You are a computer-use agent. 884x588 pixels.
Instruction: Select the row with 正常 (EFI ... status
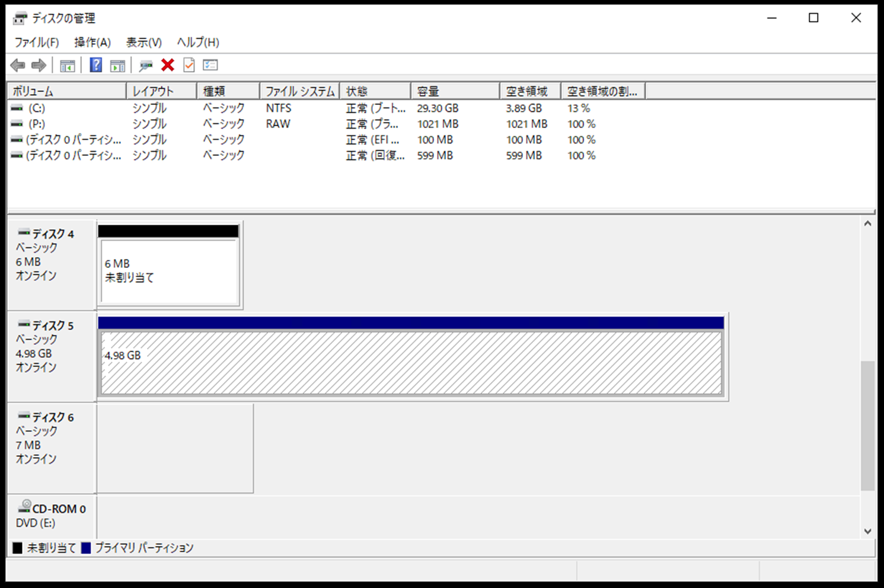pyautogui.click(x=442, y=140)
